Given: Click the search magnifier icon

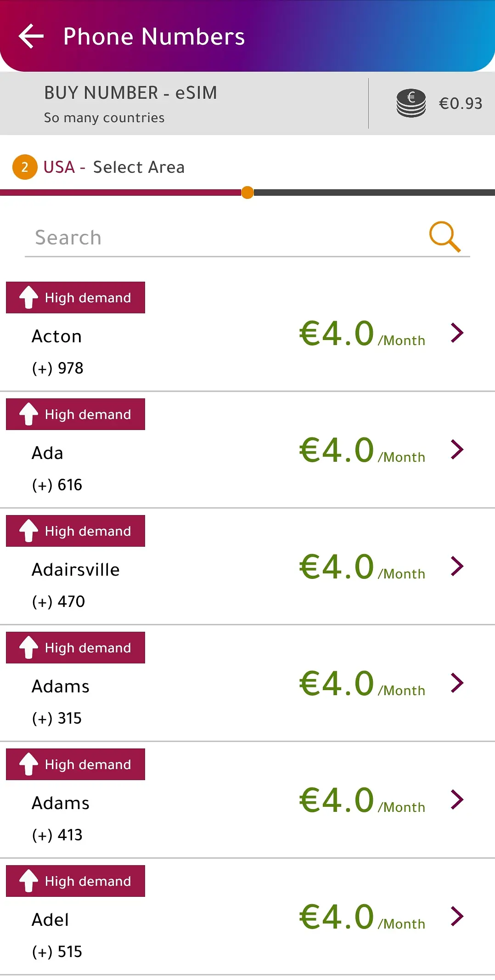Looking at the screenshot, I should 444,237.
